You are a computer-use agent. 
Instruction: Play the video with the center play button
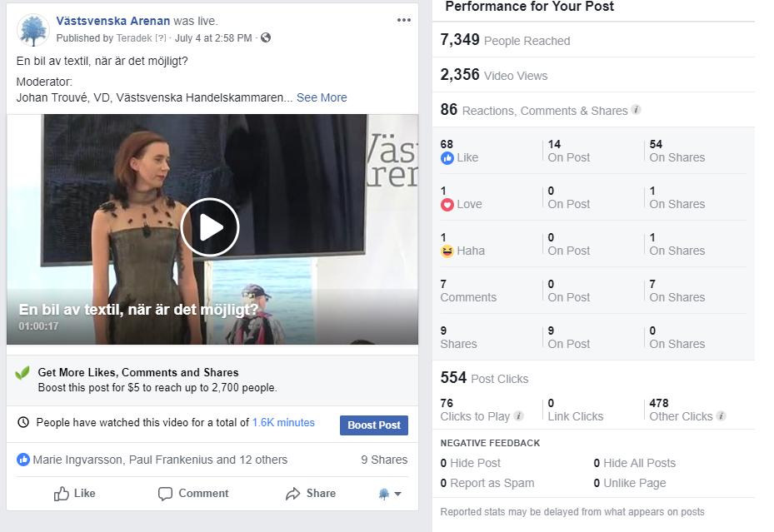pos(210,227)
